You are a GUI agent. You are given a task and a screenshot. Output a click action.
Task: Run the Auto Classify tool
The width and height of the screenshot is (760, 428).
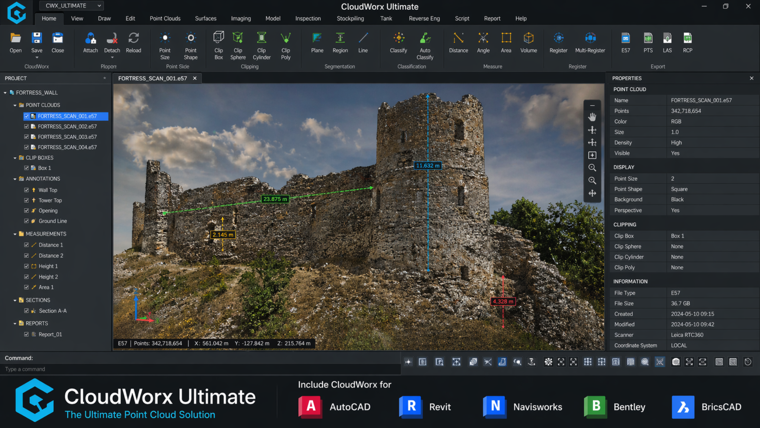[425, 38]
